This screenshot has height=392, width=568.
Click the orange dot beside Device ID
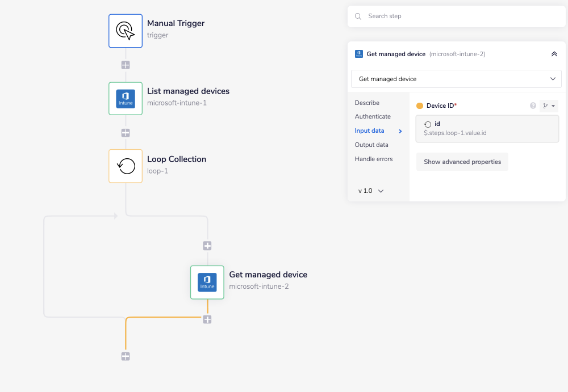tap(421, 106)
